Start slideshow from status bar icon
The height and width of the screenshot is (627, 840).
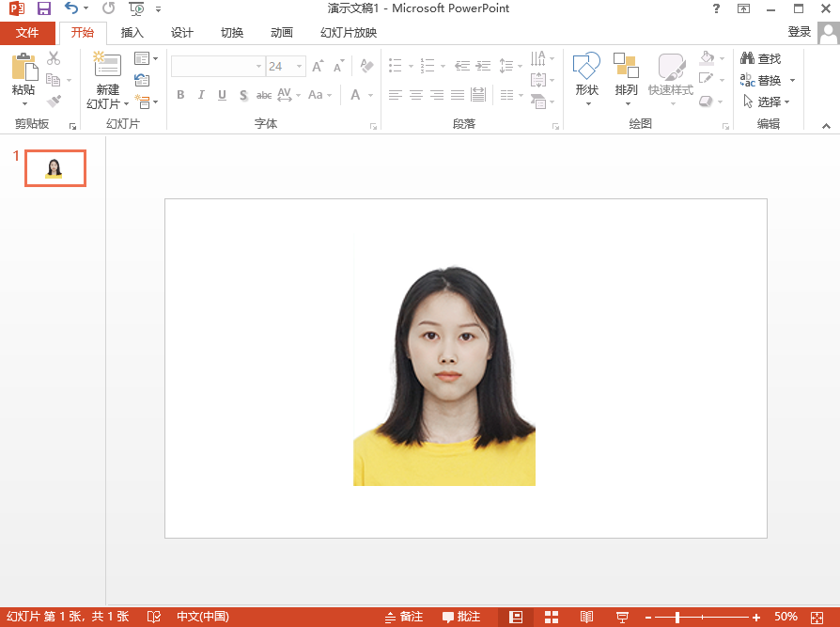point(622,617)
